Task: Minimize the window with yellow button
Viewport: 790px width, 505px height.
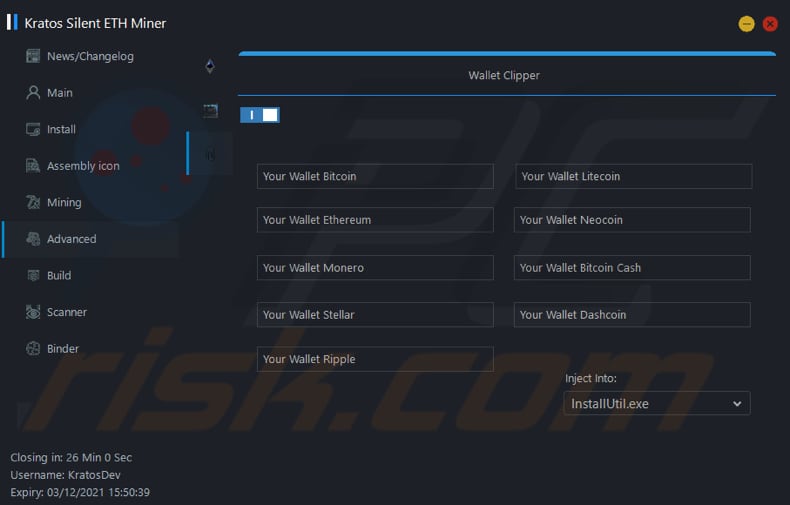Action: click(x=747, y=24)
